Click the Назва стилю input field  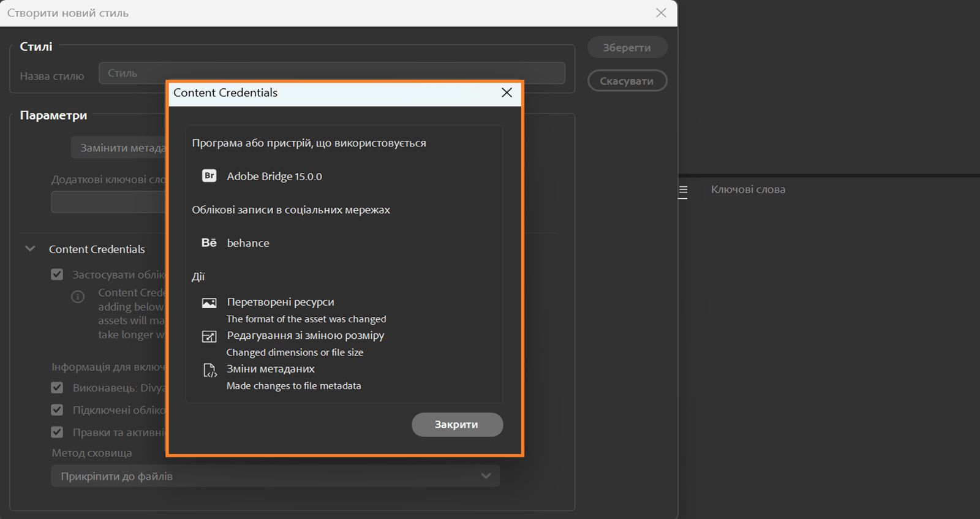click(331, 73)
